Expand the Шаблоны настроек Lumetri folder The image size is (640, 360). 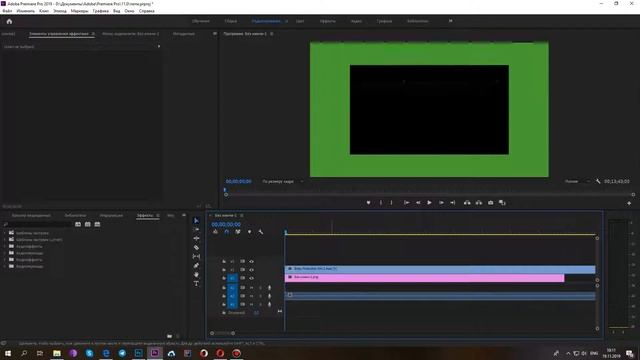click(5, 240)
